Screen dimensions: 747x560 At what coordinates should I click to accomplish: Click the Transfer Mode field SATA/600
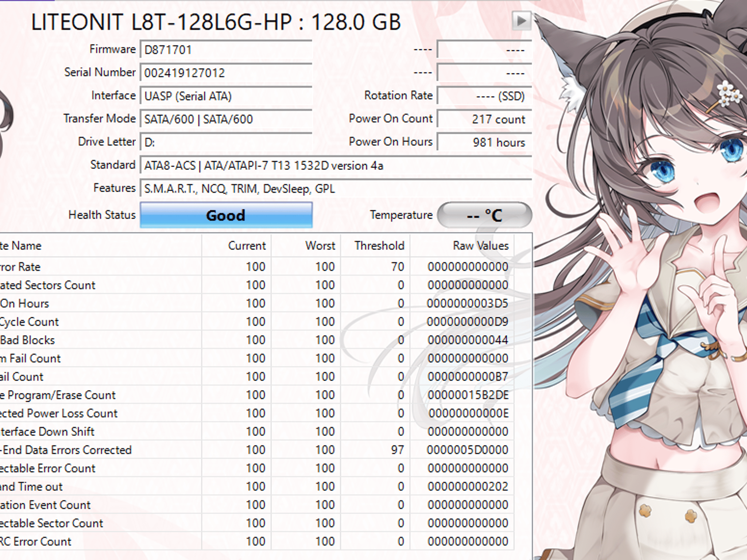[226, 119]
